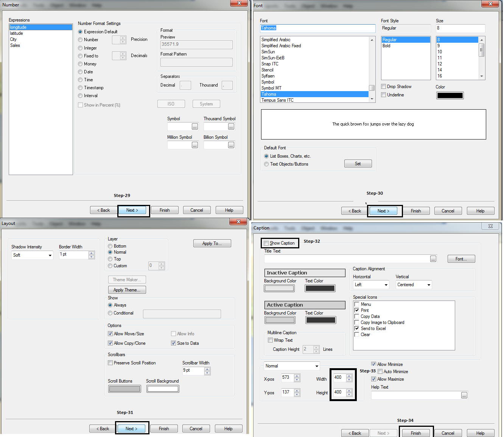
Task: Choose Symbol MT in the font list
Action: point(271,88)
